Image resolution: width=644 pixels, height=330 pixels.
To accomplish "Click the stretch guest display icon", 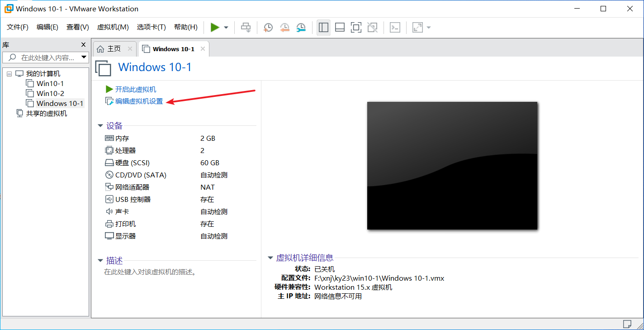I will point(417,28).
